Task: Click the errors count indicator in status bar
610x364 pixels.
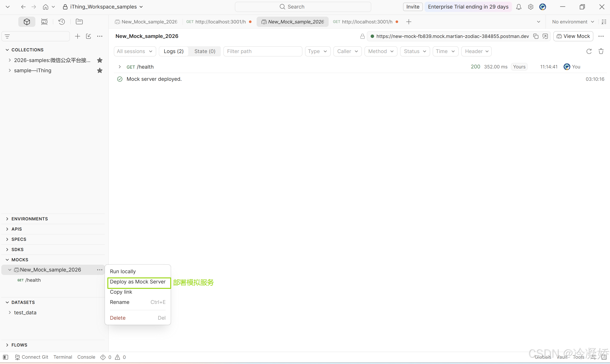Action: pyautogui.click(x=106, y=357)
